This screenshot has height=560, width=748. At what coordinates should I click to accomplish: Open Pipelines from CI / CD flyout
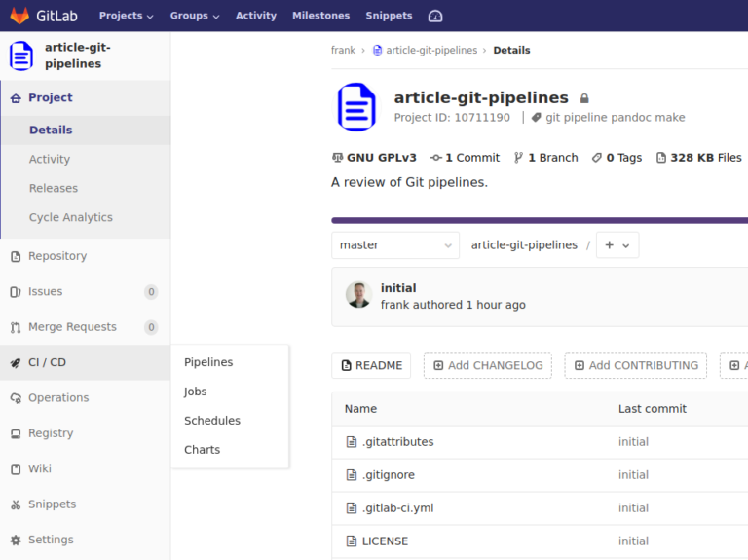(x=208, y=362)
